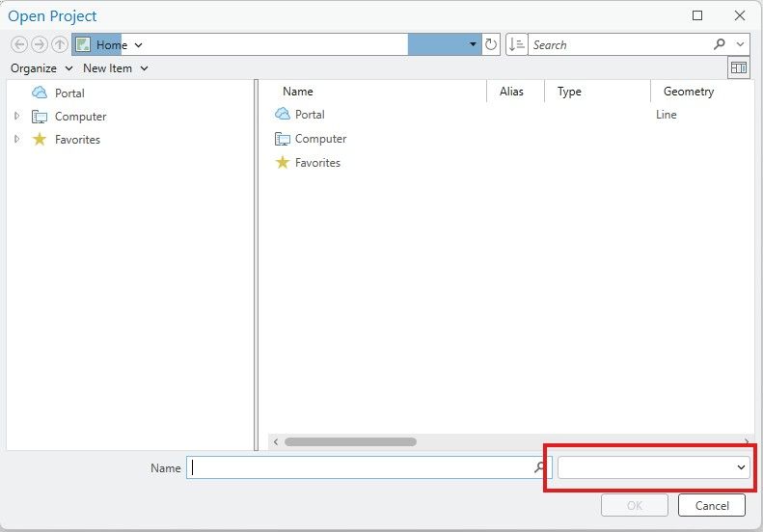Viewport: 763px width, 532px height.
Task: Expand the Computer tree node
Action: pos(17,116)
